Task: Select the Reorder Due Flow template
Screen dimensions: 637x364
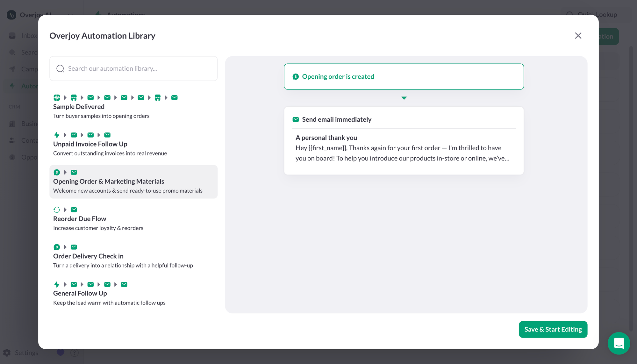Action: [x=133, y=219]
